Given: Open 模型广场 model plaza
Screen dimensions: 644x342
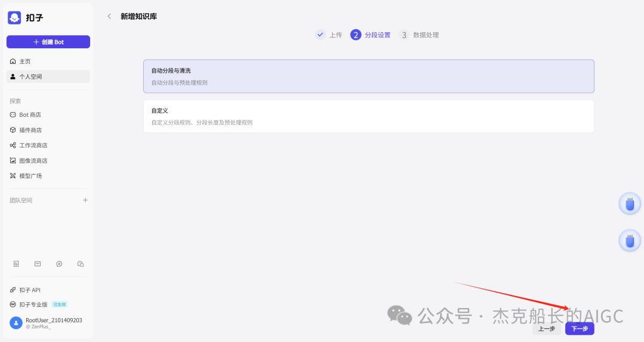Looking at the screenshot, I should (48, 176).
